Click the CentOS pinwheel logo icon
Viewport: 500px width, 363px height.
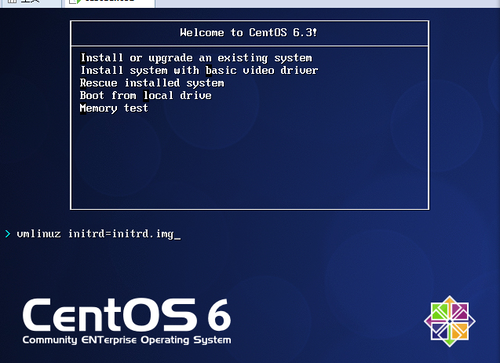(450, 321)
